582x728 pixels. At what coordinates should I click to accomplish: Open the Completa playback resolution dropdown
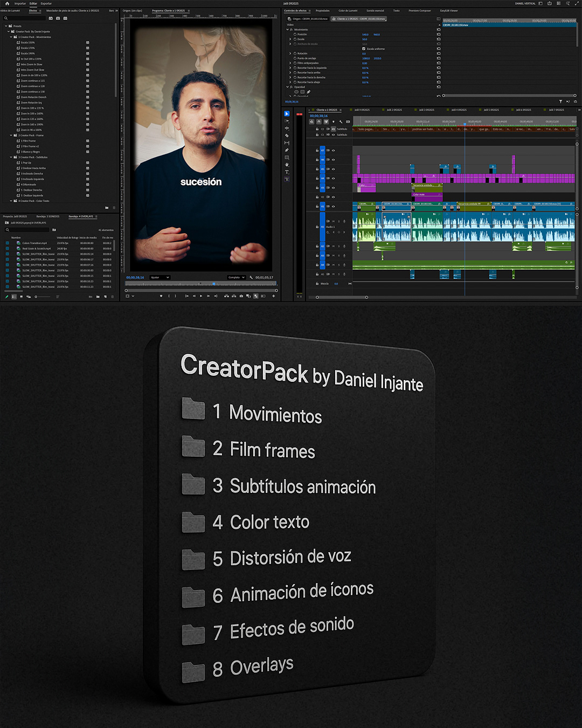tap(237, 277)
